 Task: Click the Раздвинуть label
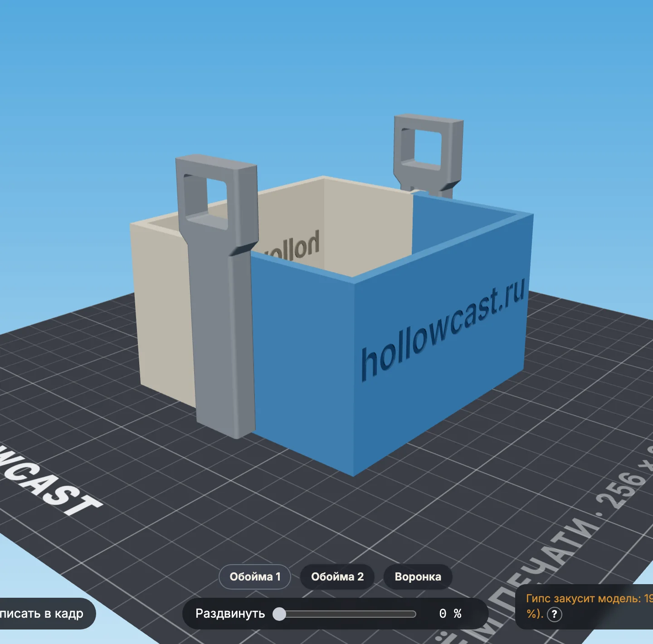pyautogui.click(x=230, y=614)
